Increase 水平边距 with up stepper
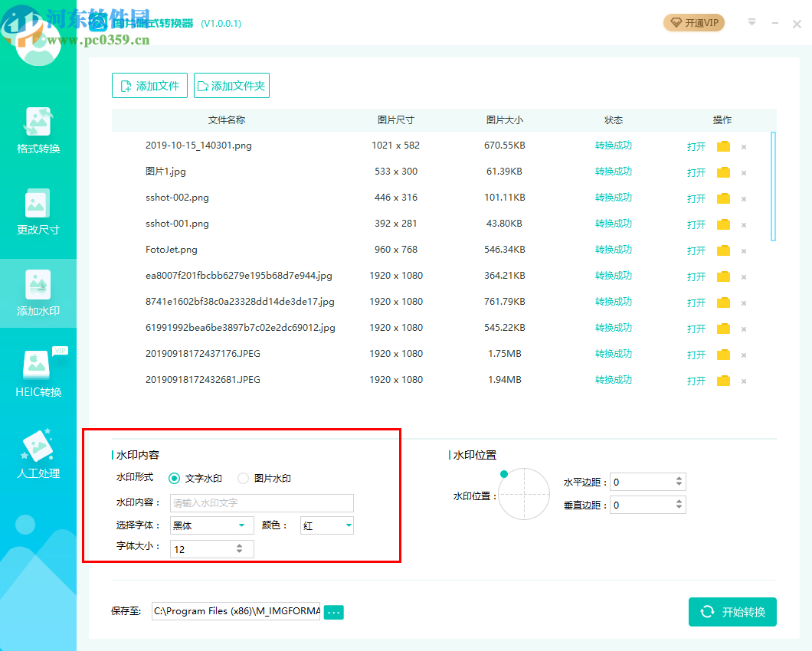Screen dimensions: 812x651 (680, 477)
